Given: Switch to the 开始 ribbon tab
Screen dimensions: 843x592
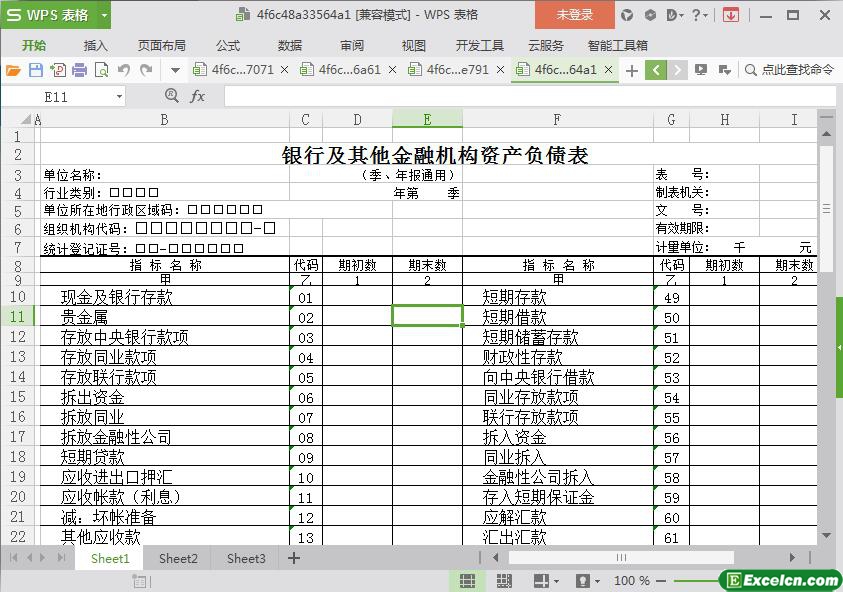Looking at the screenshot, I should coord(34,46).
